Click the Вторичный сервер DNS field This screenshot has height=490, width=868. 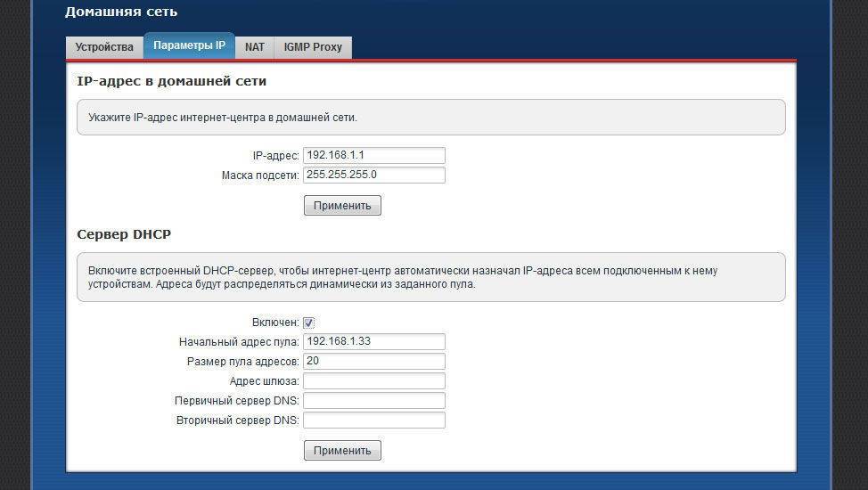click(373, 420)
